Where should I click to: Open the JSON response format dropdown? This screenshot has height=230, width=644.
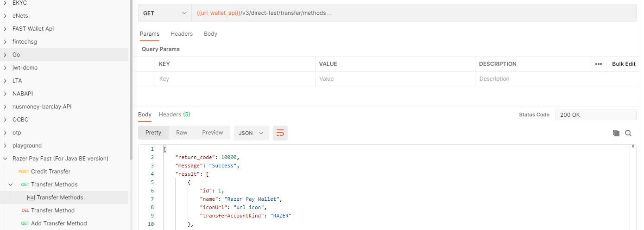point(251,133)
